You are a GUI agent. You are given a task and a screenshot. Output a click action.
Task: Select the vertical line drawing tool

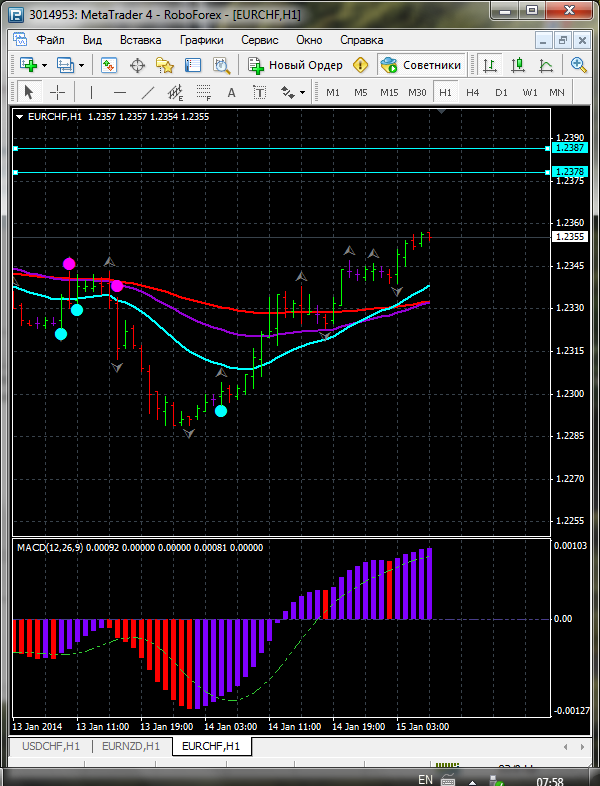tap(91, 92)
